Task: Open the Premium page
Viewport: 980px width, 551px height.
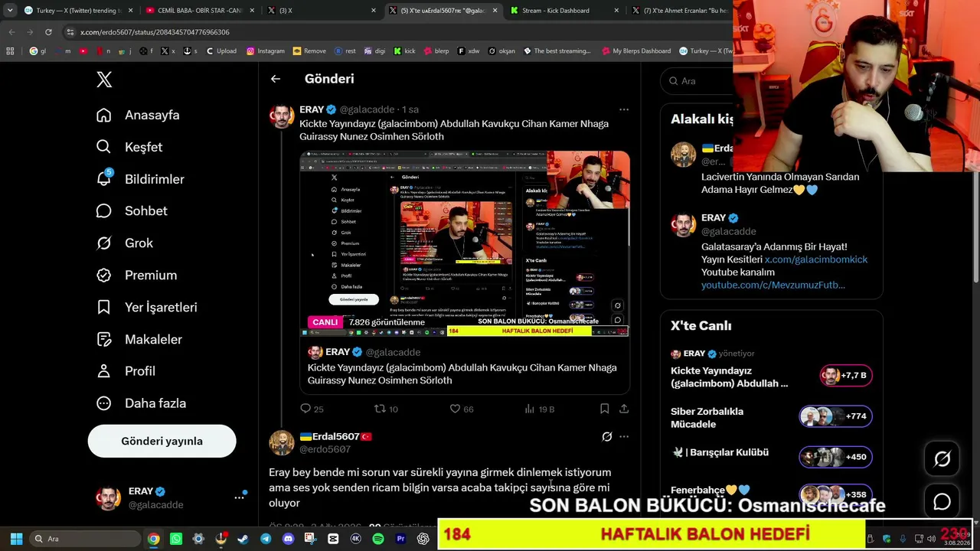Action: (x=136, y=275)
